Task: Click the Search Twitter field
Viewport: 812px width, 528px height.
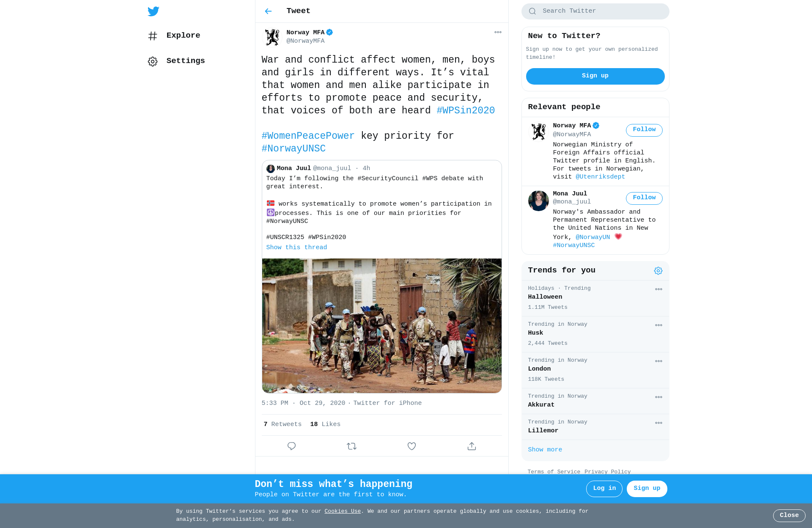Action: coord(595,11)
